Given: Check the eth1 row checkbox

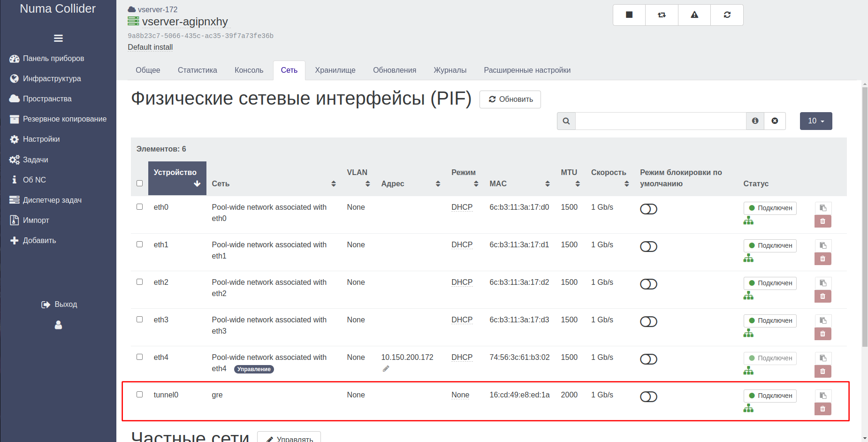Looking at the screenshot, I should click(x=139, y=244).
